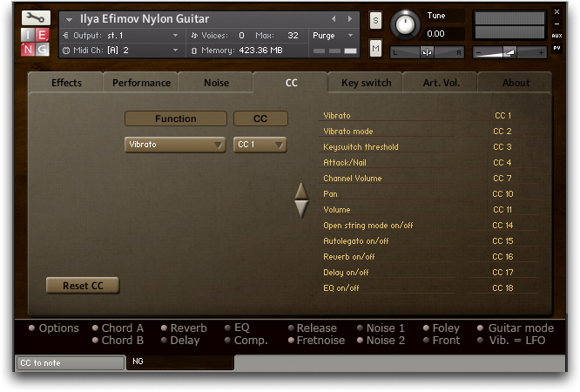The image size is (580, 392).
Task: Open the CC 1 number dropdown
Action: coord(260,145)
